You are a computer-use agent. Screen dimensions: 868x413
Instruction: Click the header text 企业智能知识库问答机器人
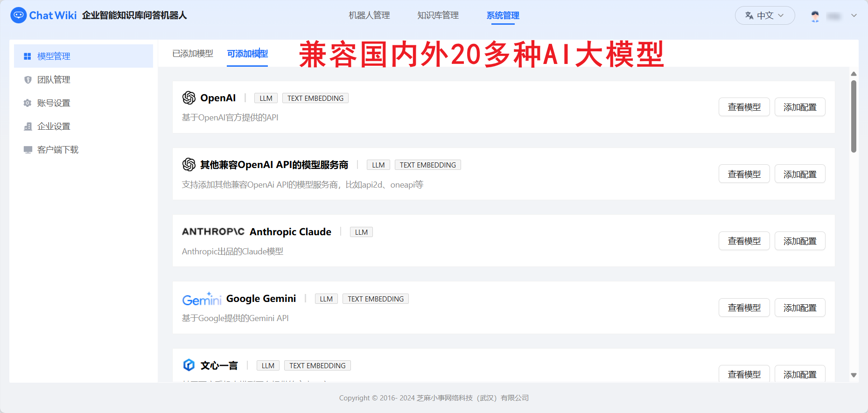[x=134, y=15]
